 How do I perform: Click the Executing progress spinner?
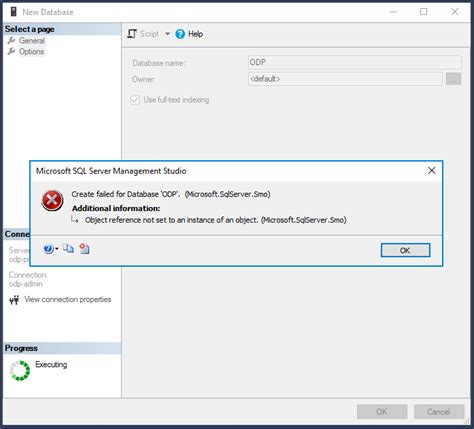pyautogui.click(x=20, y=370)
